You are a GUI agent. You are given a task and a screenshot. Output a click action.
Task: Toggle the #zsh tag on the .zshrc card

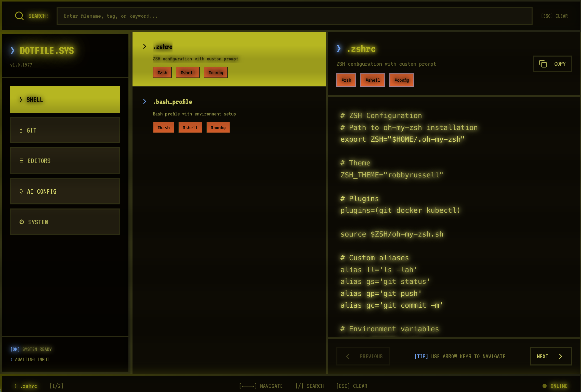tap(162, 72)
